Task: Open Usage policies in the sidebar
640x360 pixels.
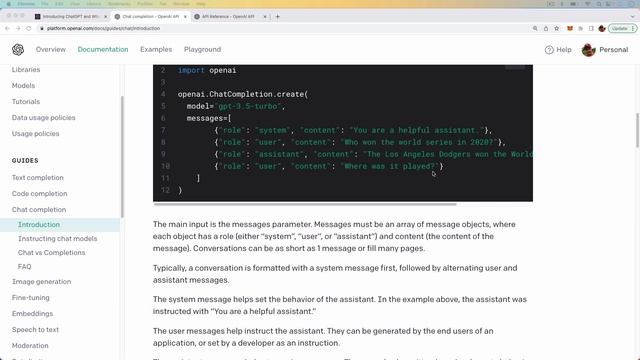Action: (36, 134)
